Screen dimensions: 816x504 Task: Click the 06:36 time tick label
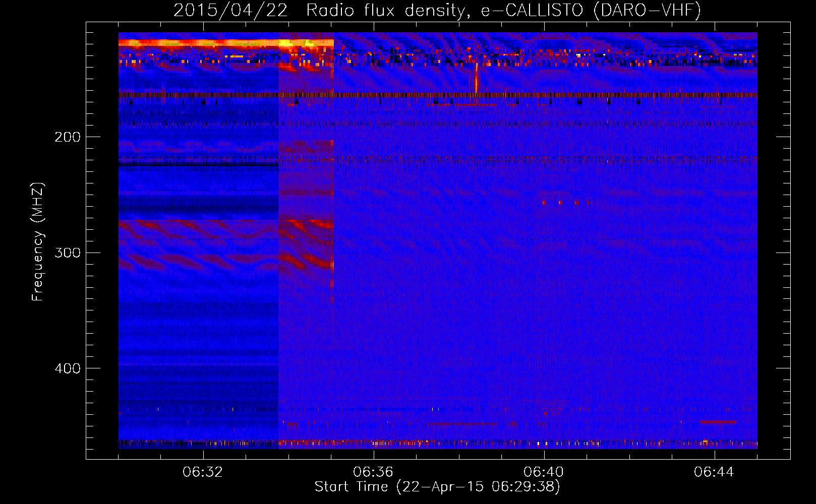click(x=373, y=472)
